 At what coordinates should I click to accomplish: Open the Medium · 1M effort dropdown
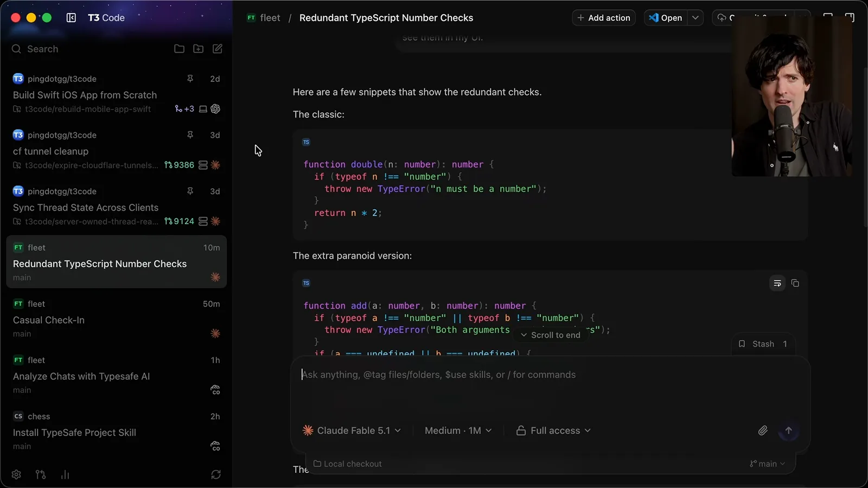458,431
